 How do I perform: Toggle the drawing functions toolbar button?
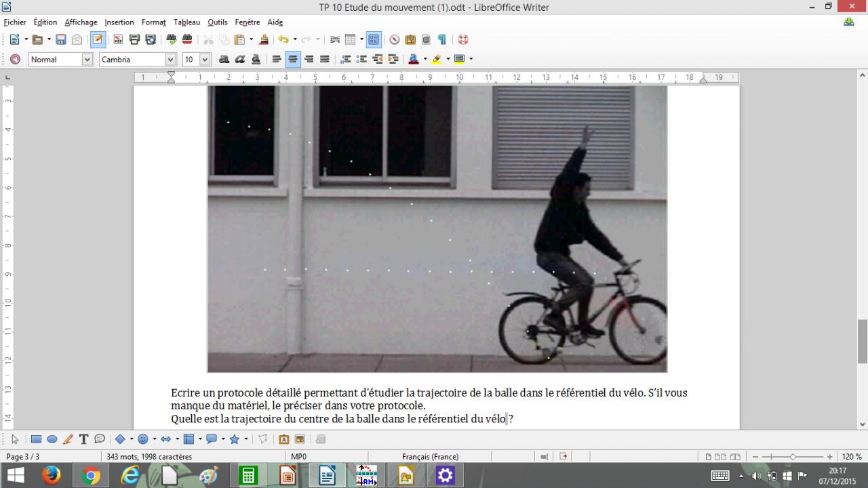[x=374, y=39]
